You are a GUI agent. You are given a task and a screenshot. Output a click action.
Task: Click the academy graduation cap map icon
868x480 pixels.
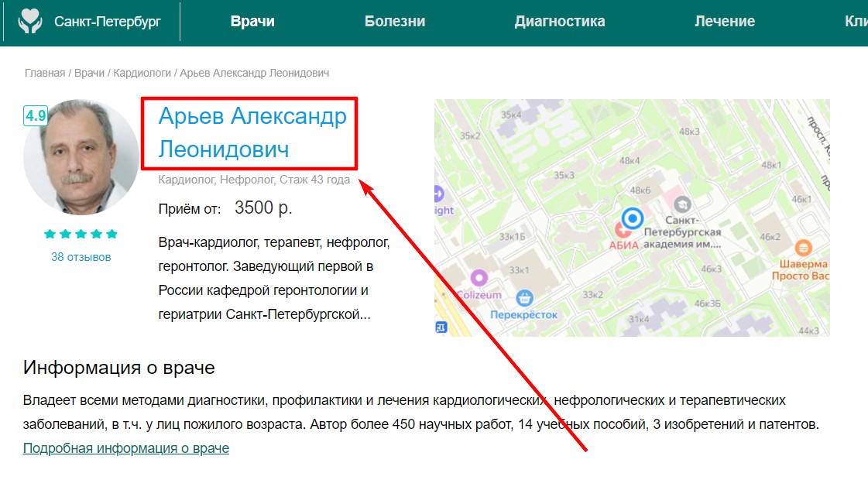pos(682,204)
